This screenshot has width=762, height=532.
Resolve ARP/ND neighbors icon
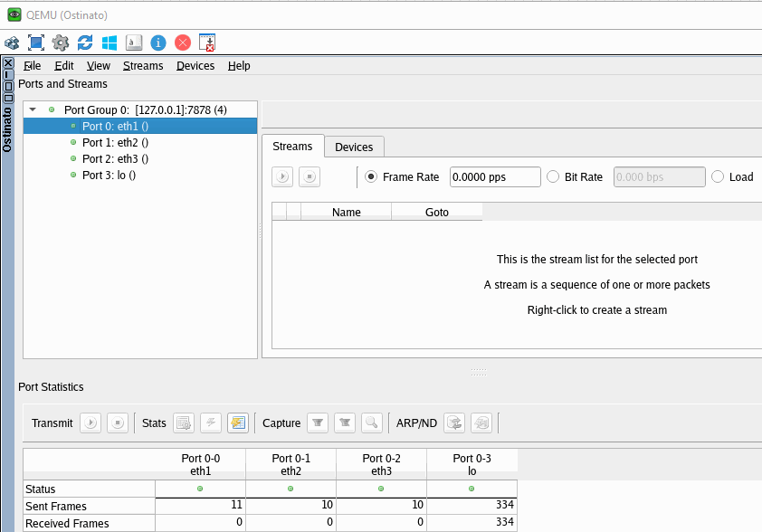[x=454, y=423]
